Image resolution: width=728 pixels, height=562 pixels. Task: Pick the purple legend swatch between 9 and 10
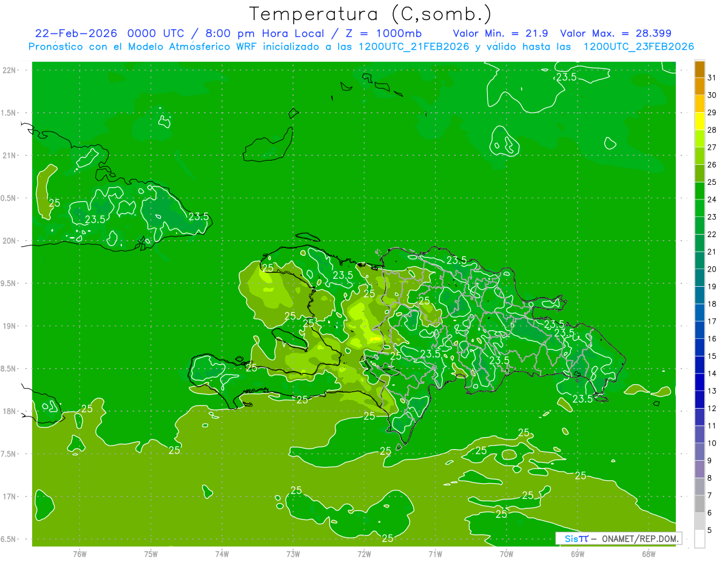point(699,452)
